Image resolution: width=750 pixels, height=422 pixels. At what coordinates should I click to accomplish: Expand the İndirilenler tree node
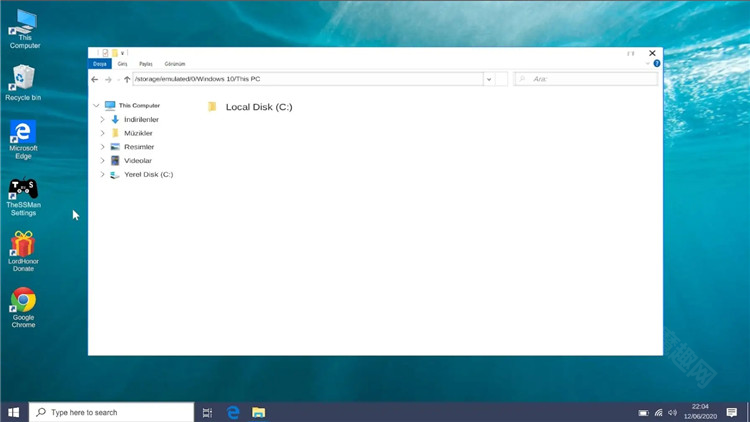pos(102,120)
